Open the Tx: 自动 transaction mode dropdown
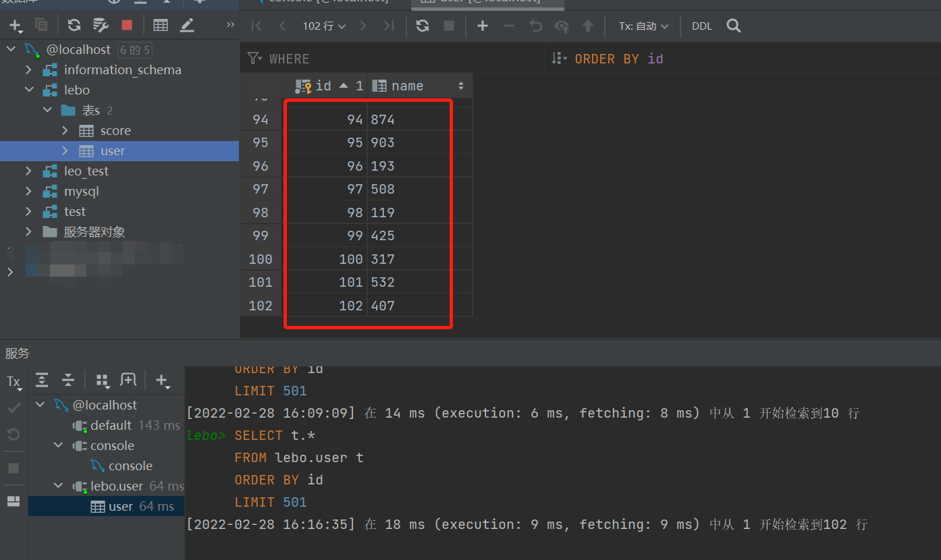Image resolution: width=941 pixels, height=560 pixels. tap(644, 26)
